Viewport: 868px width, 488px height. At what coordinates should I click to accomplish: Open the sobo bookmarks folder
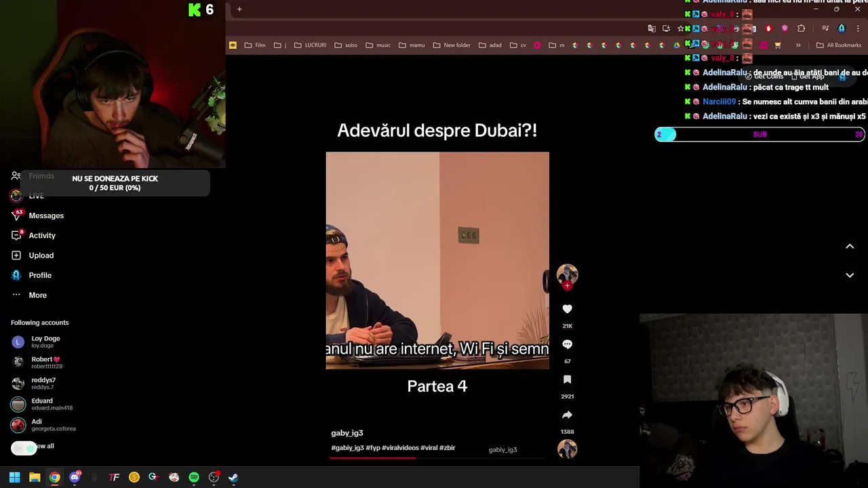point(346,45)
